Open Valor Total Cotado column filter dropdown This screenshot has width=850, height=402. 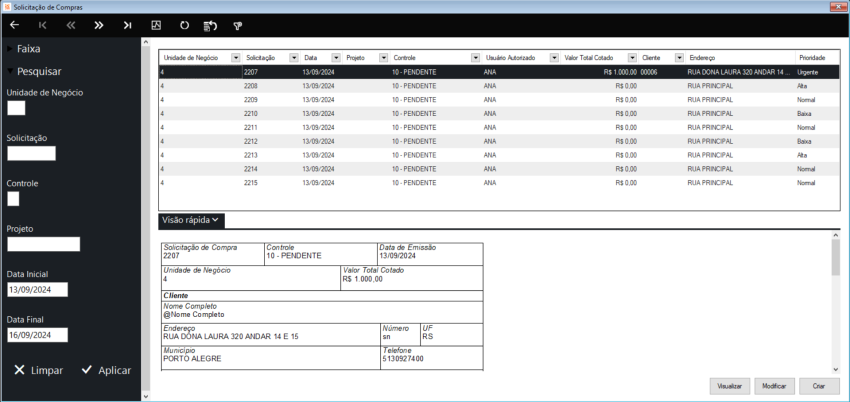coord(633,57)
